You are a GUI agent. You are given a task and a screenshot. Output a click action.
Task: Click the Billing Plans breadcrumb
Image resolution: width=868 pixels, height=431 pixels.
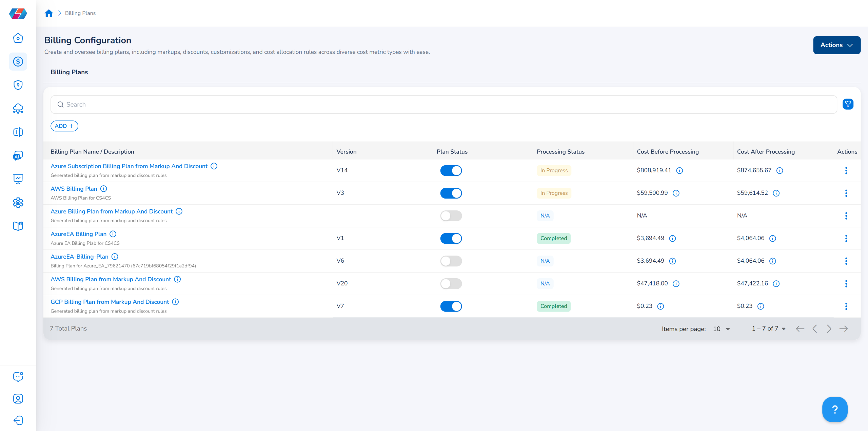[x=80, y=13]
